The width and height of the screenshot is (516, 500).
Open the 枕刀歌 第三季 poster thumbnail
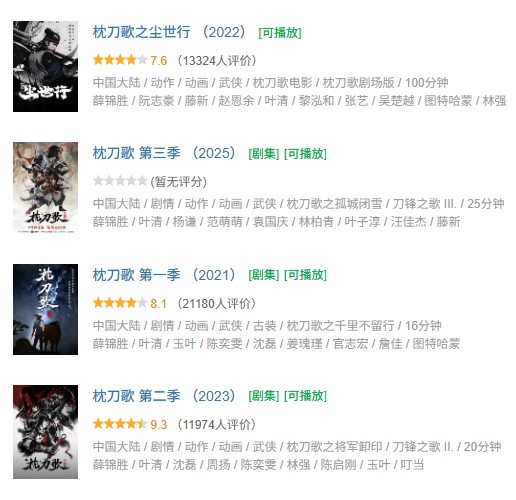(x=45, y=187)
